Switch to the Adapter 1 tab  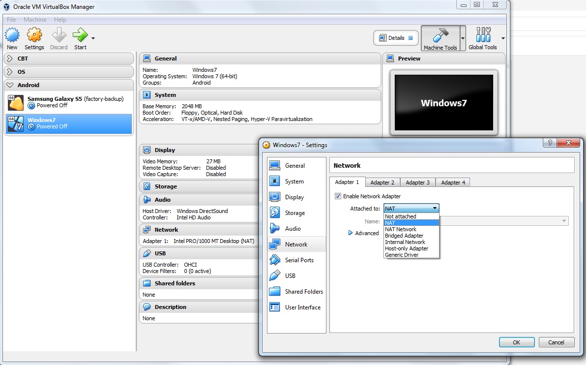coord(347,182)
